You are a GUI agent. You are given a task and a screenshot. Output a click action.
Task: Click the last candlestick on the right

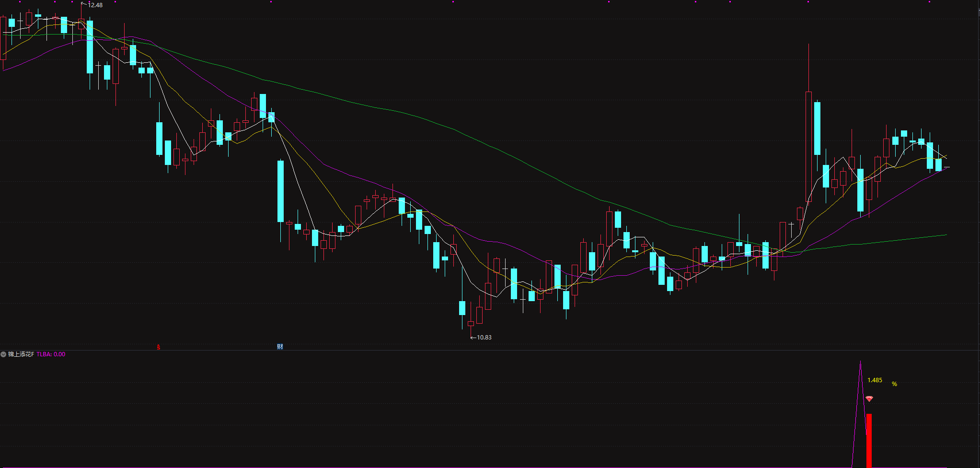point(946,167)
